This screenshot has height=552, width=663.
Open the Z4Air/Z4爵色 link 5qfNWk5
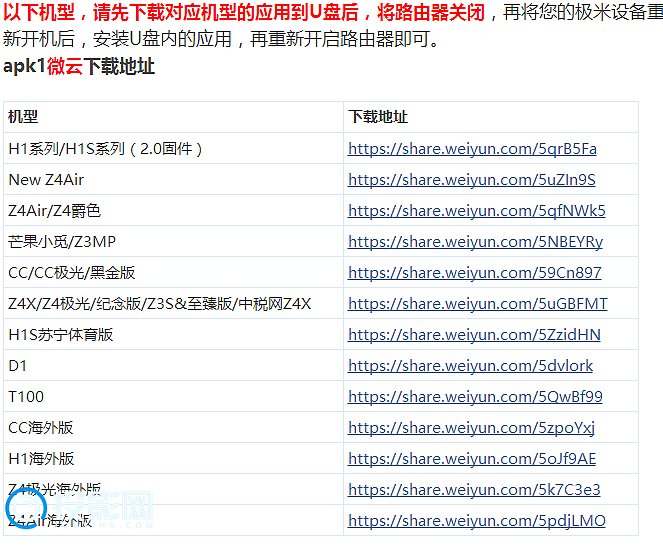pyautogui.click(x=477, y=211)
